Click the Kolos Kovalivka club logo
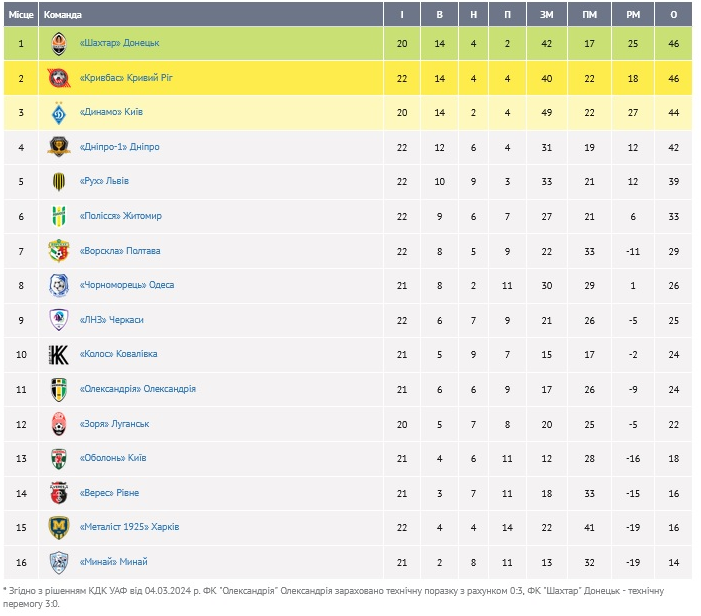The height and width of the screenshot is (616, 701). coord(59,354)
